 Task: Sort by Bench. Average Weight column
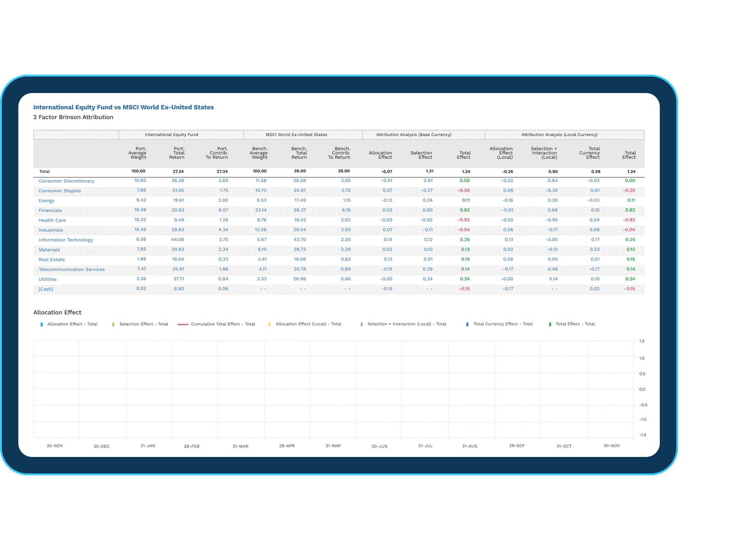(x=259, y=153)
